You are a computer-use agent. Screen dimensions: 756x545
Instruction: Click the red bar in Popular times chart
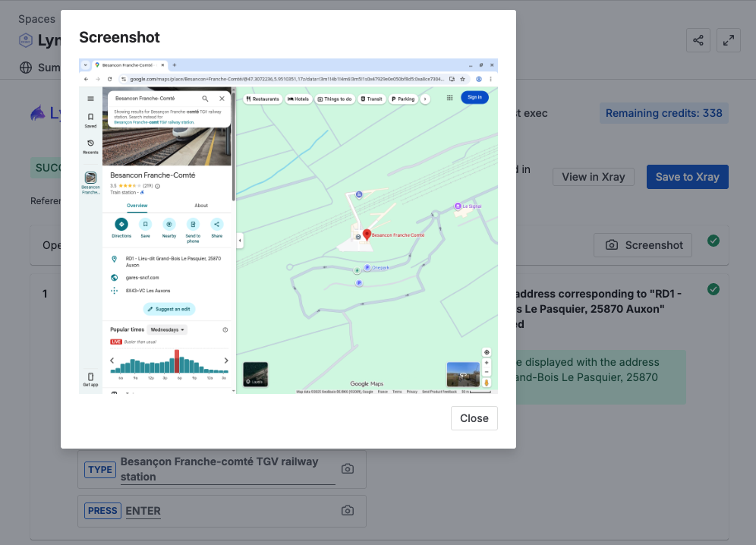click(x=177, y=361)
